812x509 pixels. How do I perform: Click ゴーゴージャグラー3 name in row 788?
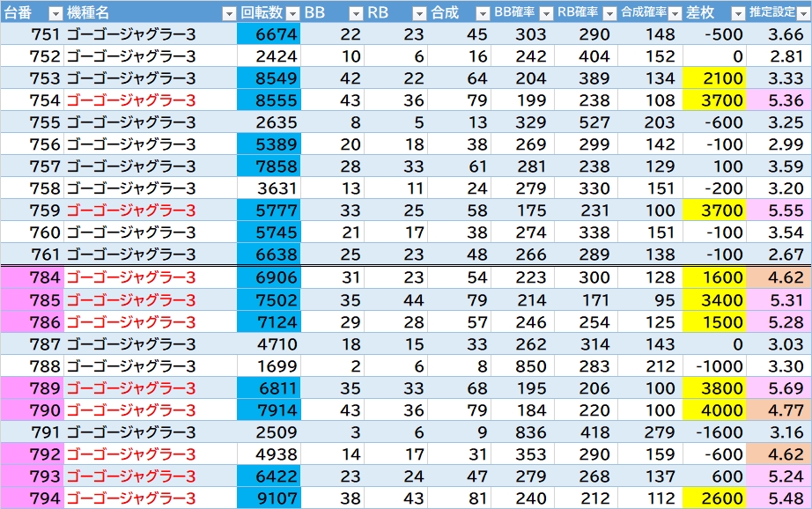coord(131,366)
